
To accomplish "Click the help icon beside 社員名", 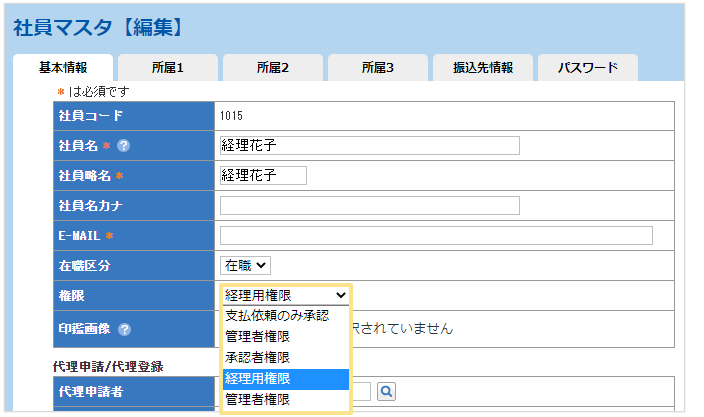I will pyautogui.click(x=124, y=146).
